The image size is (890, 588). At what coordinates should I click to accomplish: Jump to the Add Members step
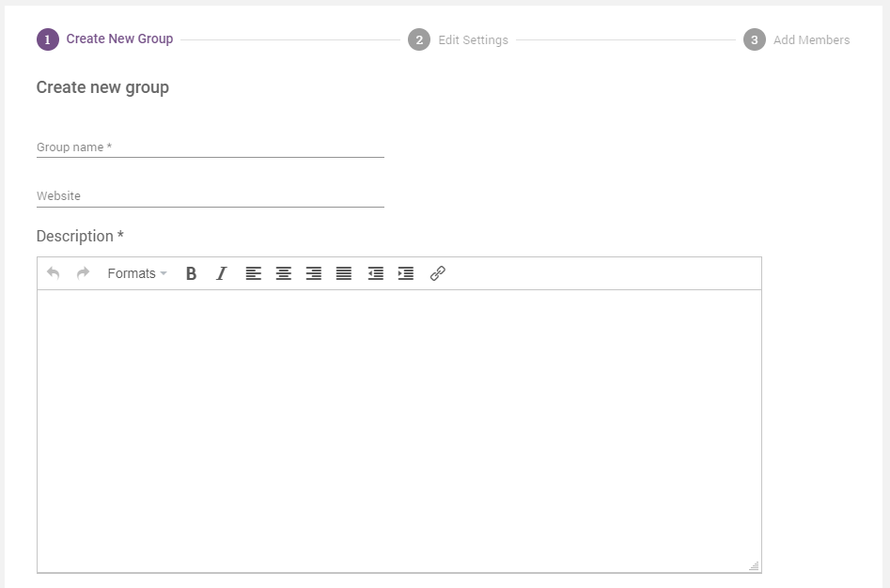[811, 40]
